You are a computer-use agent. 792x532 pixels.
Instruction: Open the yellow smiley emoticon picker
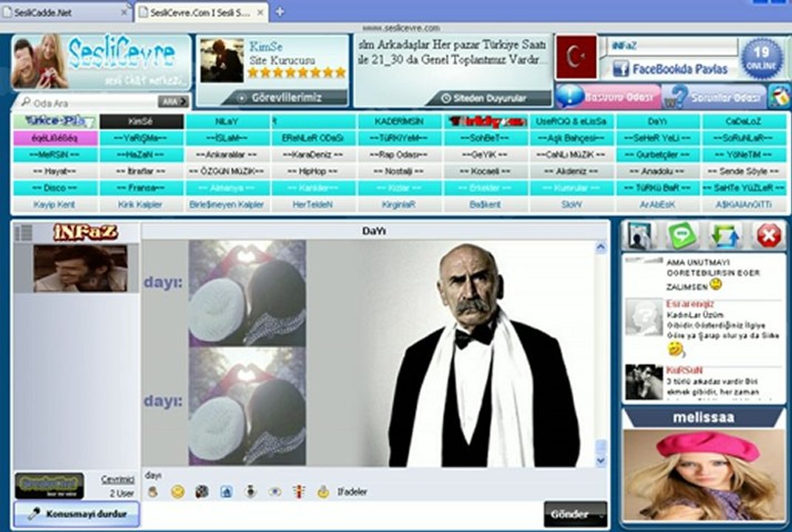[177, 491]
